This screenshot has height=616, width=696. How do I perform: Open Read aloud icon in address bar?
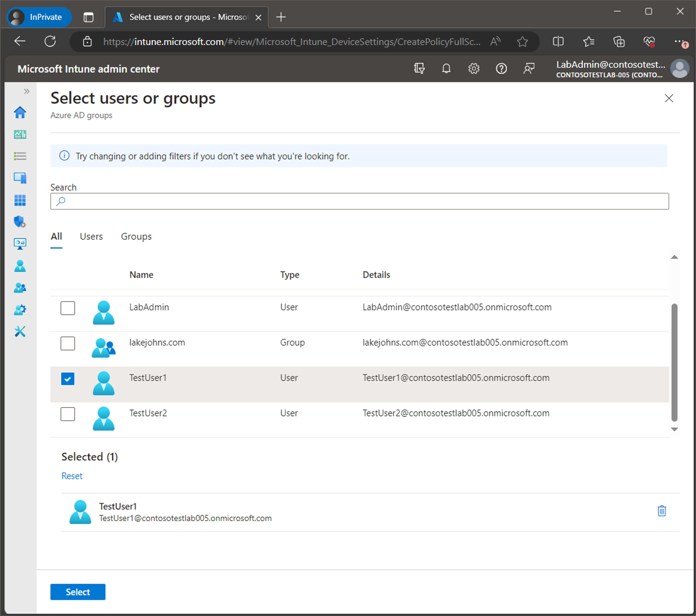495,41
